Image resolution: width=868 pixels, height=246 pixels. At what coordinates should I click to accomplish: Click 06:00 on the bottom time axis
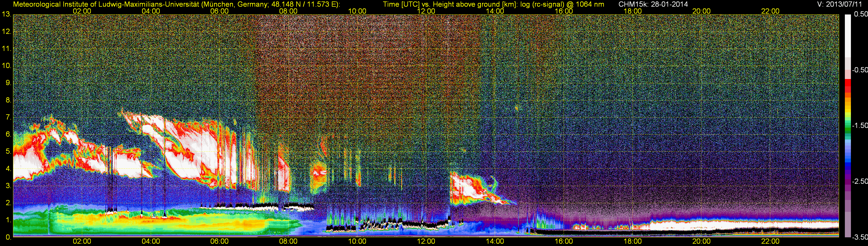(x=219, y=241)
